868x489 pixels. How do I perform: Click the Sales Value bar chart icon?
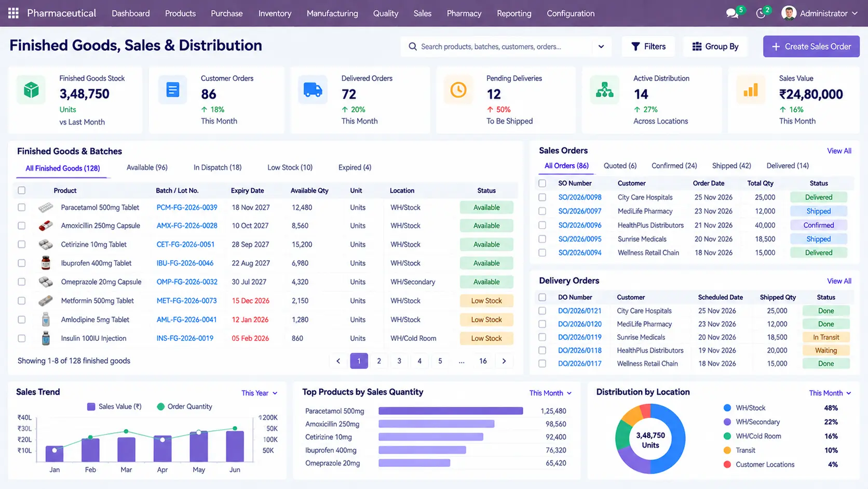pyautogui.click(x=750, y=90)
